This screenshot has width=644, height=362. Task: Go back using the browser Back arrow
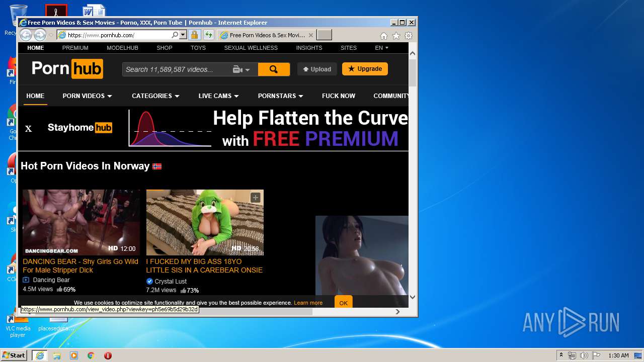click(26, 35)
